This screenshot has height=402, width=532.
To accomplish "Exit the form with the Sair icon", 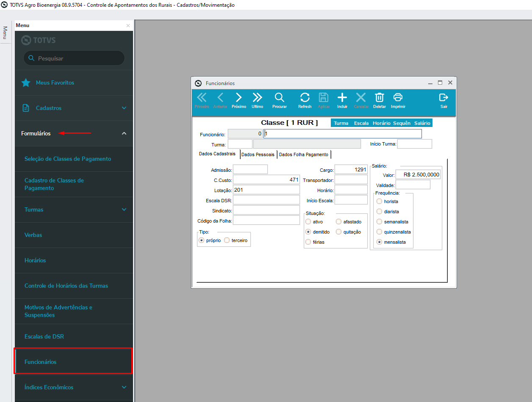I will (x=443, y=100).
